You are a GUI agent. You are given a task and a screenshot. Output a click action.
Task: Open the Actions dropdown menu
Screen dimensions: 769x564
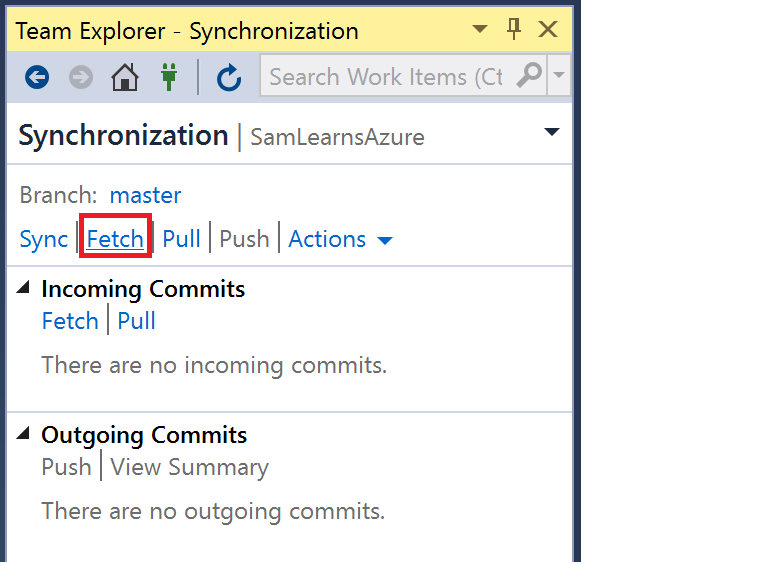[x=340, y=240]
